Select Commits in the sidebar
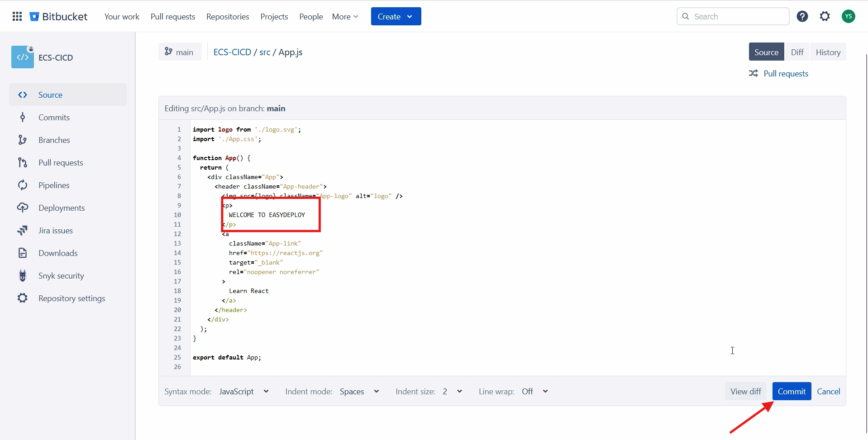Screen dimensions: 868x440 68,117
